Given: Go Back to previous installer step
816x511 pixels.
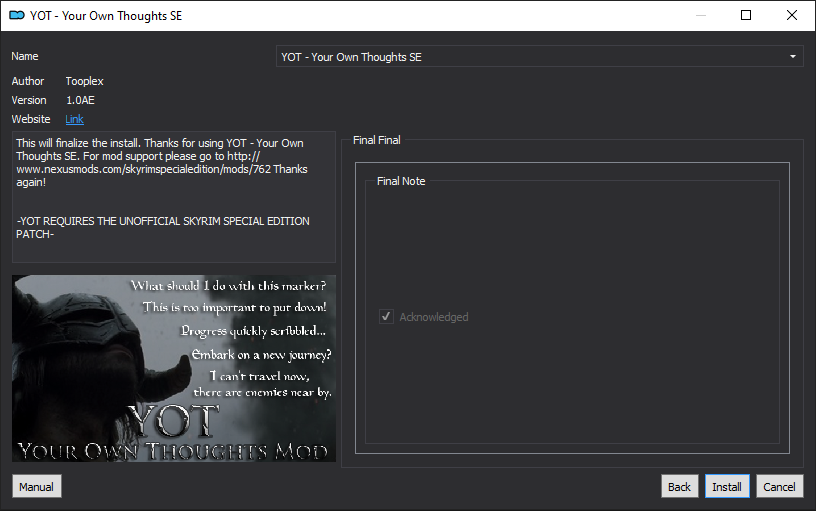Looking at the screenshot, I should click(x=679, y=486).
